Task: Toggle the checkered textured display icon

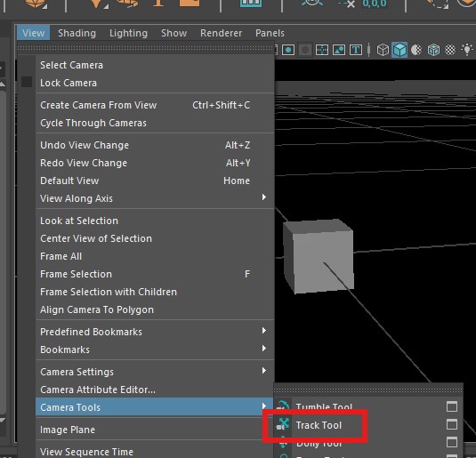Action: tap(450, 50)
